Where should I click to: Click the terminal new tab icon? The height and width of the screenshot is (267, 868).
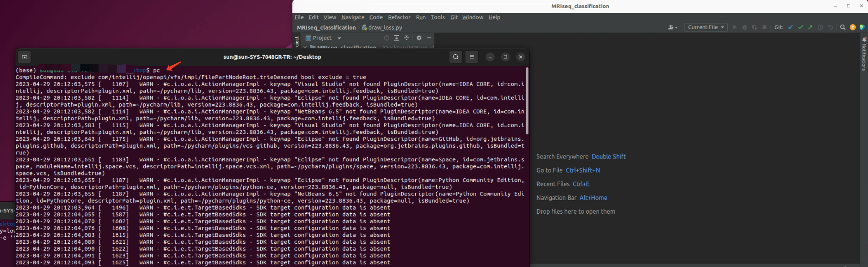25,57
